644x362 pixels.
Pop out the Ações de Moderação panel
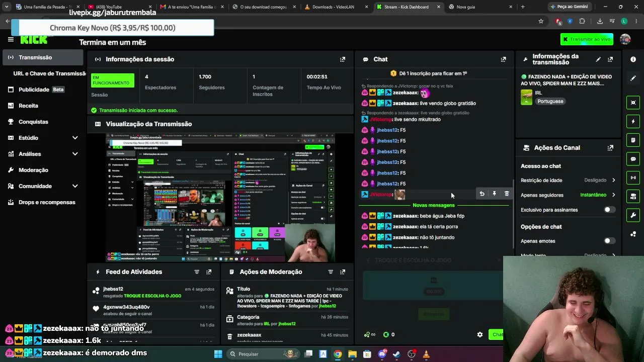pyautogui.click(x=343, y=272)
